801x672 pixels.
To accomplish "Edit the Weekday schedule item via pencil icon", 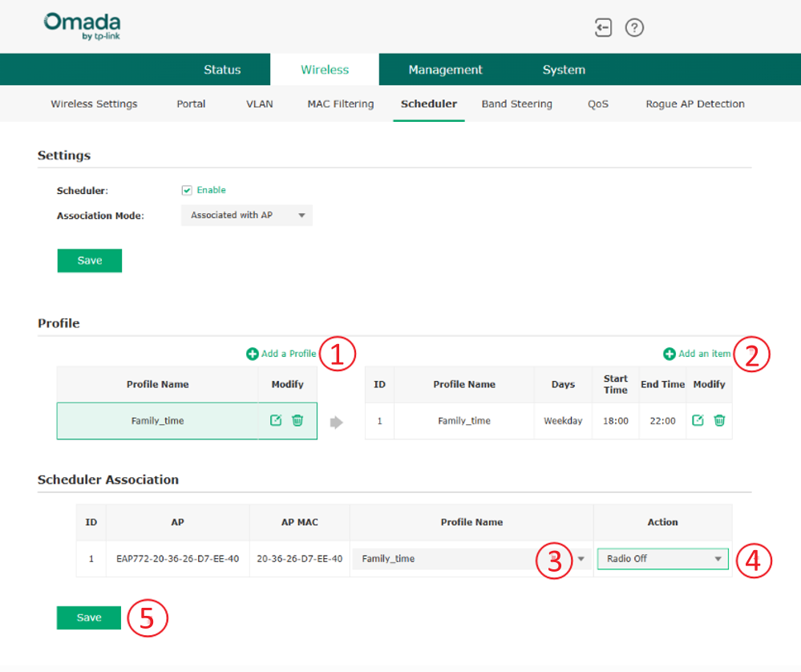I will tap(698, 420).
